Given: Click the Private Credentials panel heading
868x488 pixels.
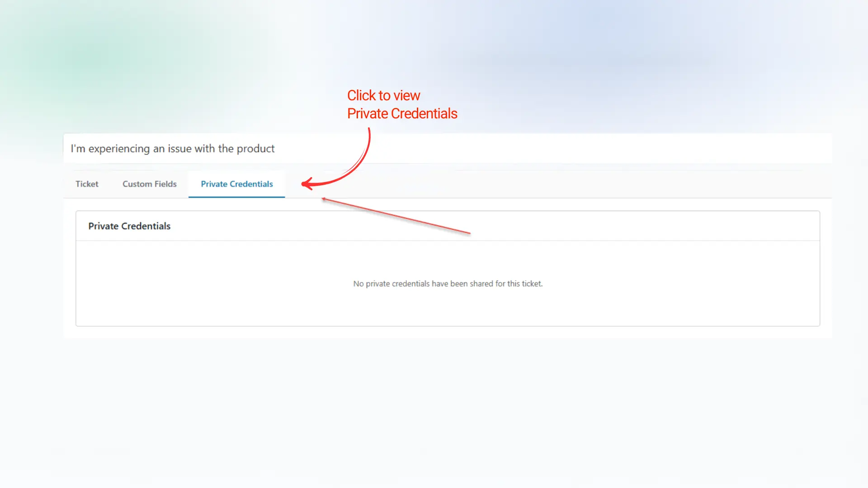Looking at the screenshot, I should tap(129, 226).
